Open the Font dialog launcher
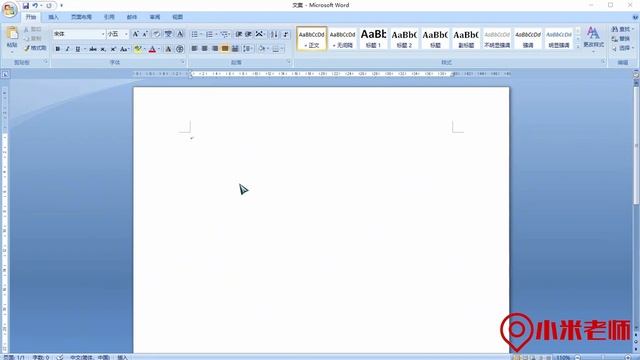The height and width of the screenshot is (360, 640). (x=182, y=62)
